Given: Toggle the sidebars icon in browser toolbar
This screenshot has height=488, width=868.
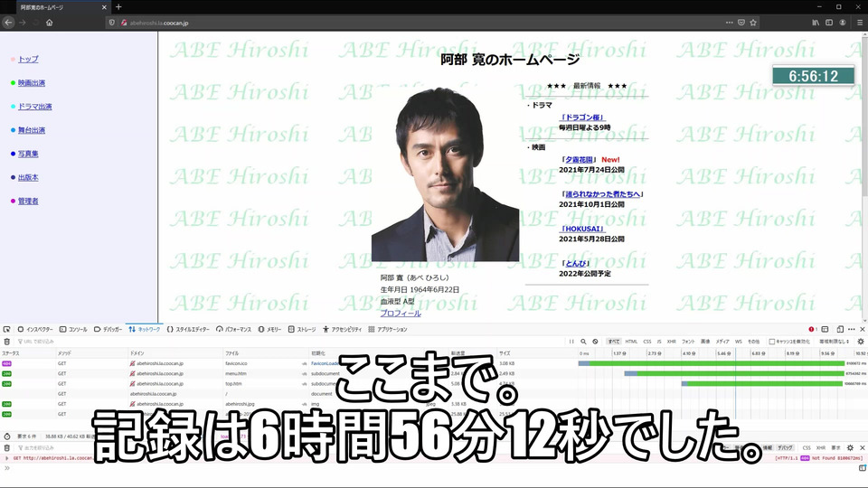Looking at the screenshot, I should [829, 23].
